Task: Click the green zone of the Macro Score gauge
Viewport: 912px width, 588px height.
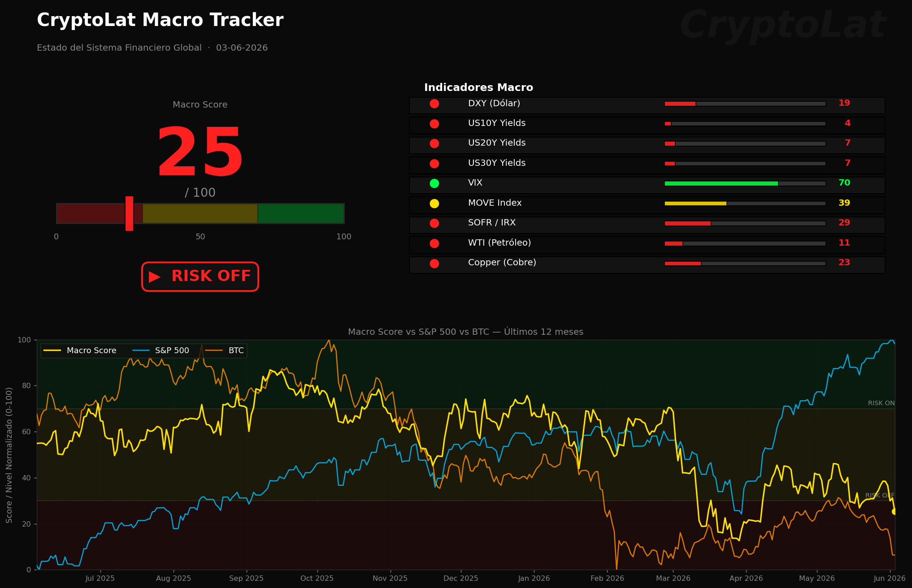Action: pos(301,213)
